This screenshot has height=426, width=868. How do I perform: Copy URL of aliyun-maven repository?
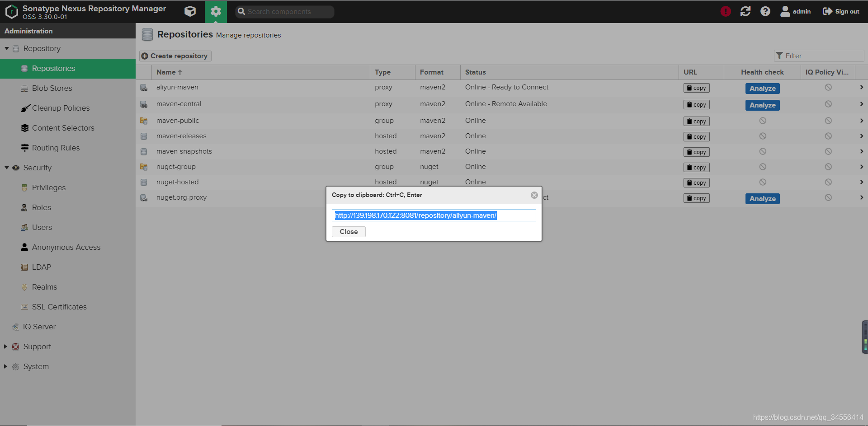pos(697,88)
